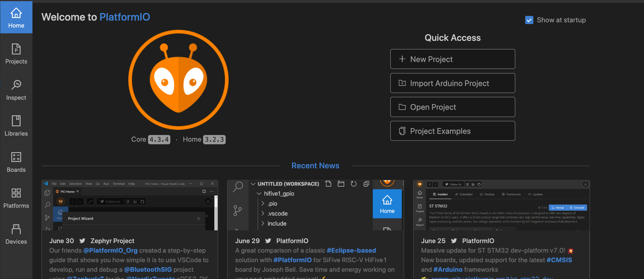644x279 pixels.
Task: Open the Devices sidebar section
Action: click(x=16, y=234)
